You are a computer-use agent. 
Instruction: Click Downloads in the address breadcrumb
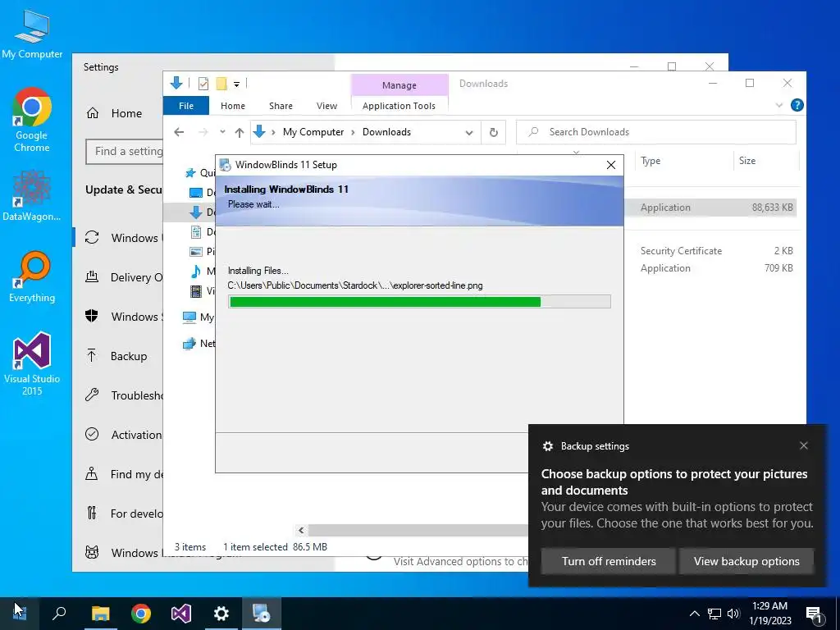386,132
